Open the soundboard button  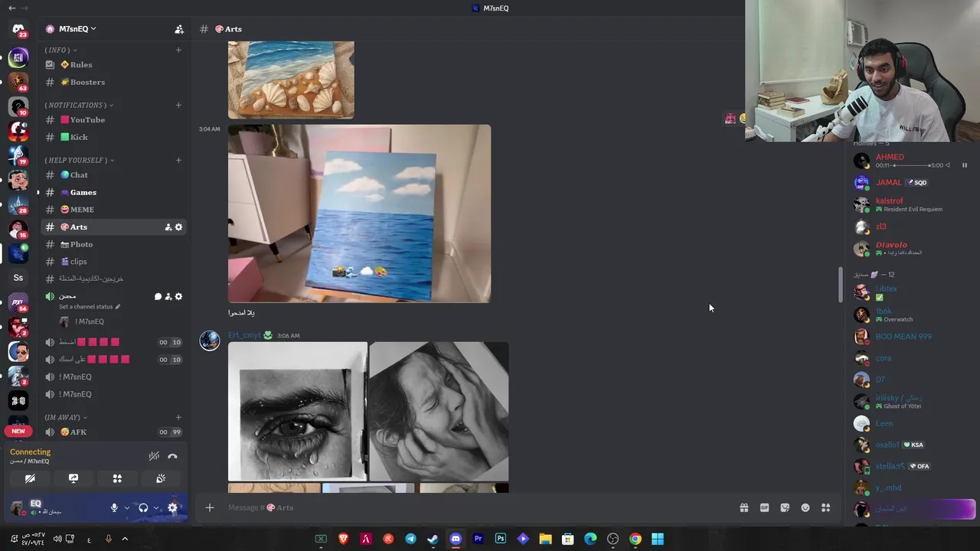point(161,478)
